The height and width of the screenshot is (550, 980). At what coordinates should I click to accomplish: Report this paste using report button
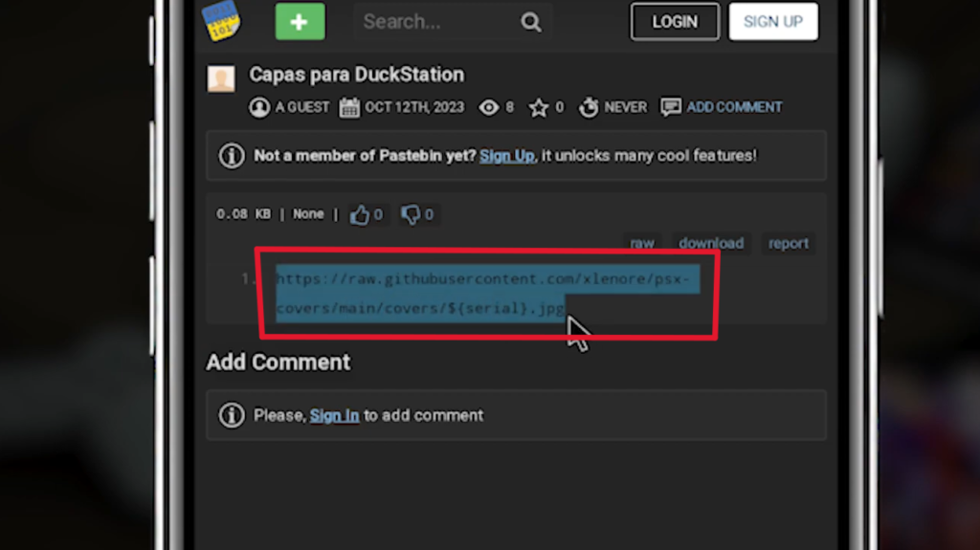(789, 243)
